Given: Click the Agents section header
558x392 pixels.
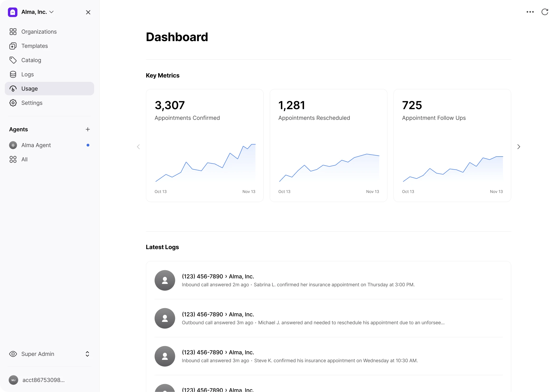Looking at the screenshot, I should tap(18, 129).
